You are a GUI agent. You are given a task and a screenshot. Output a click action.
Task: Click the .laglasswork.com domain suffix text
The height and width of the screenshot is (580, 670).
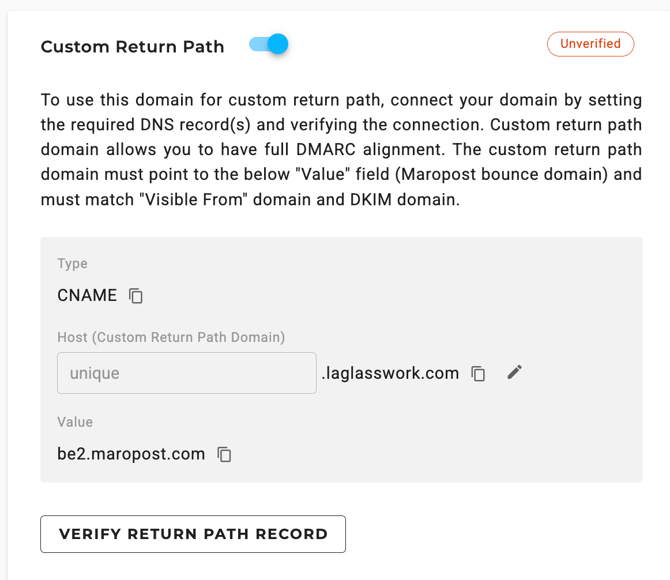[390, 373]
